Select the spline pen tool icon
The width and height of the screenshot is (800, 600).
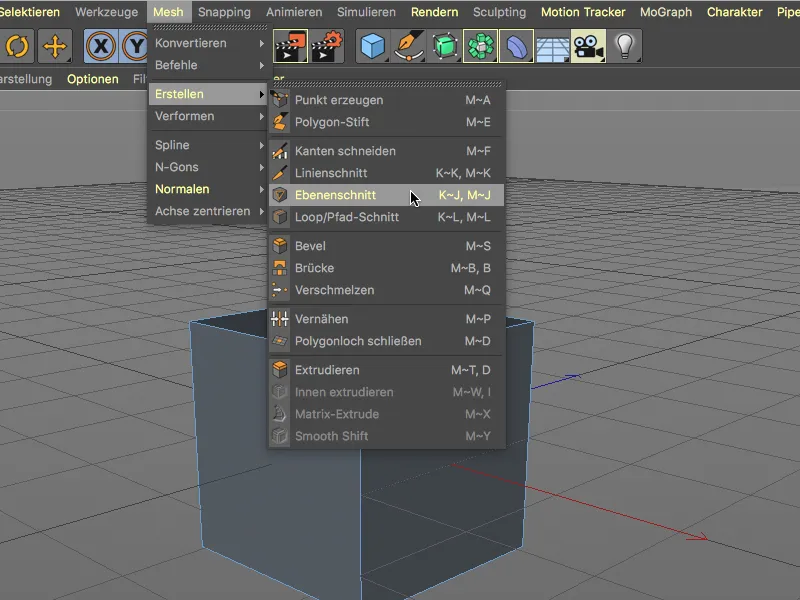pos(409,46)
